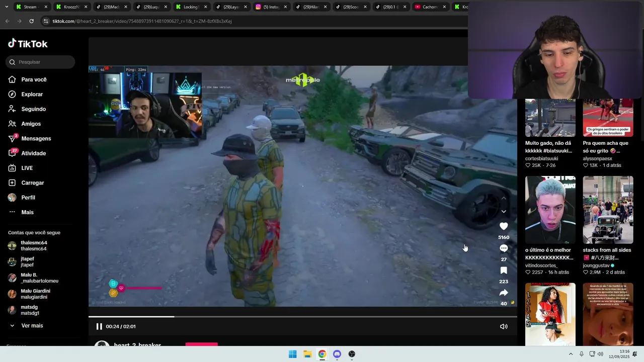Close the Stream tab
This screenshot has width=644, height=362.
(46, 7)
